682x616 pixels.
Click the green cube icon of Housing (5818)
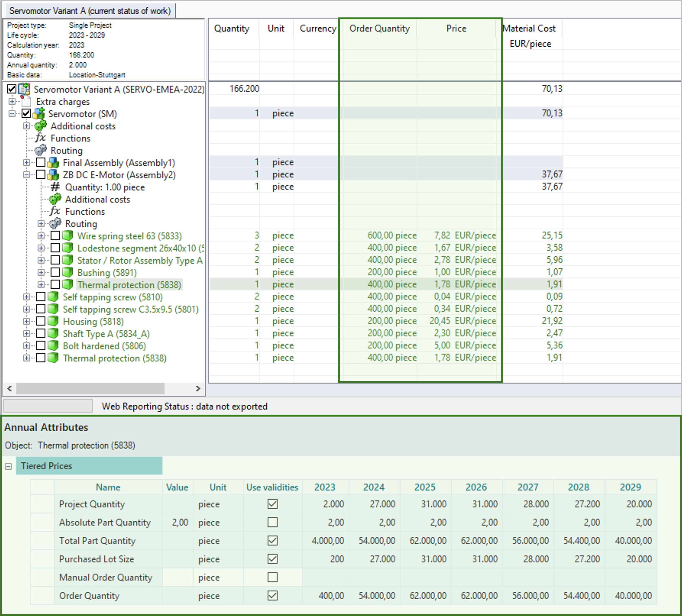point(53,321)
